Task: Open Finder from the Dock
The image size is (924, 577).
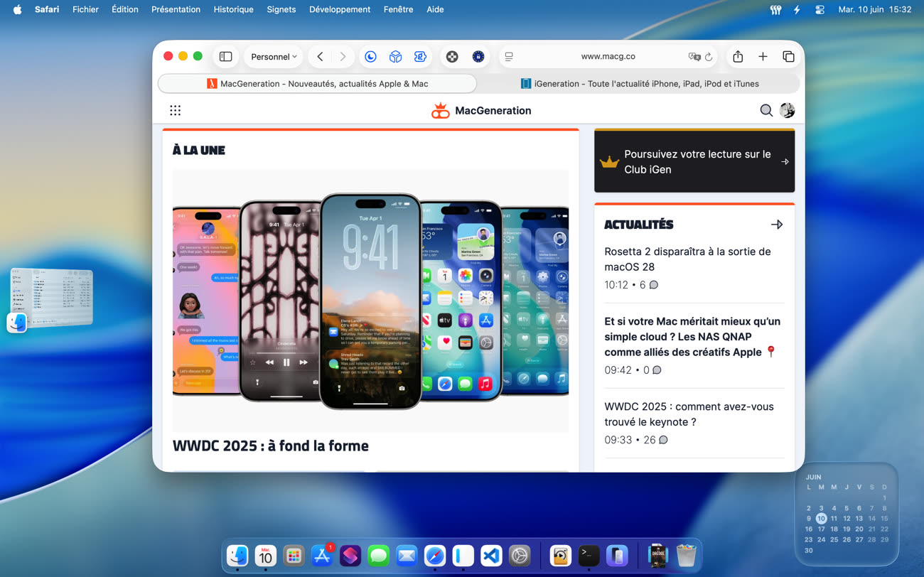Action: (237, 556)
